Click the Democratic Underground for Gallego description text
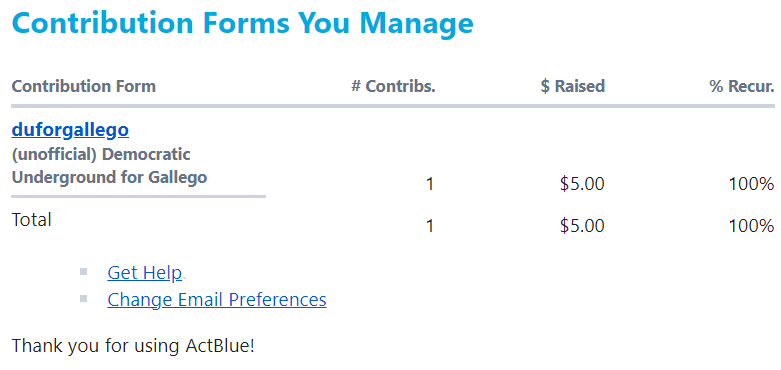This screenshot has width=781, height=370. 109,166
